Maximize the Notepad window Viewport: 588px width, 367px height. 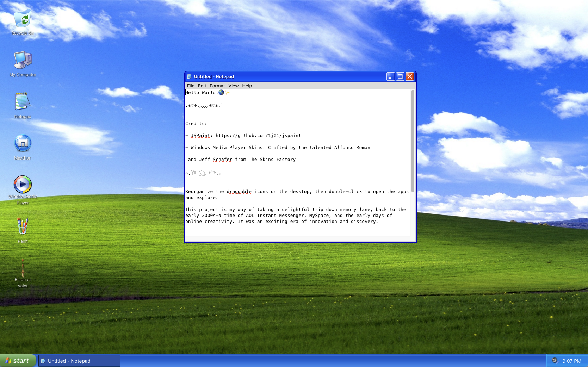(400, 76)
